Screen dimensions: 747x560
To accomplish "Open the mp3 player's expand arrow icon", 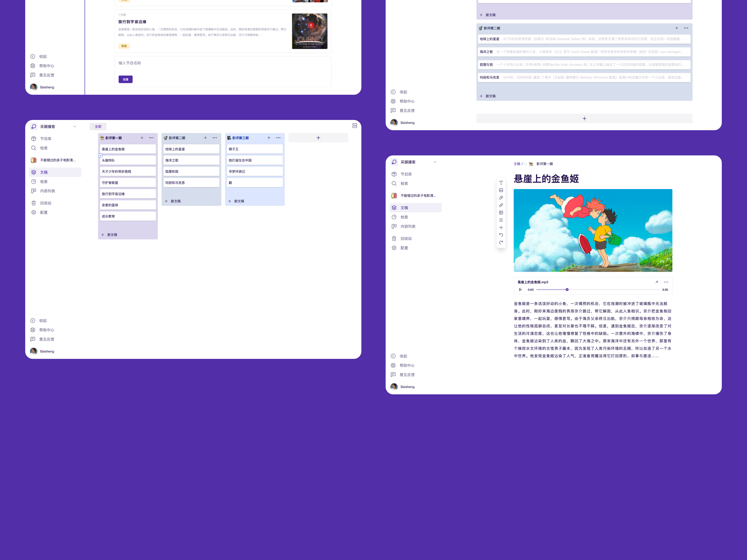I will [x=656, y=282].
